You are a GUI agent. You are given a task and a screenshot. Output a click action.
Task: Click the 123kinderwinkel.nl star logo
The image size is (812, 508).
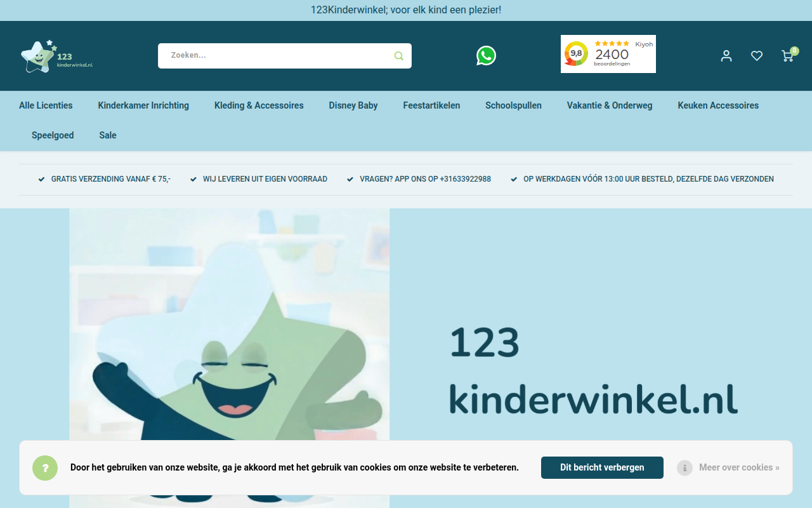[x=56, y=57]
